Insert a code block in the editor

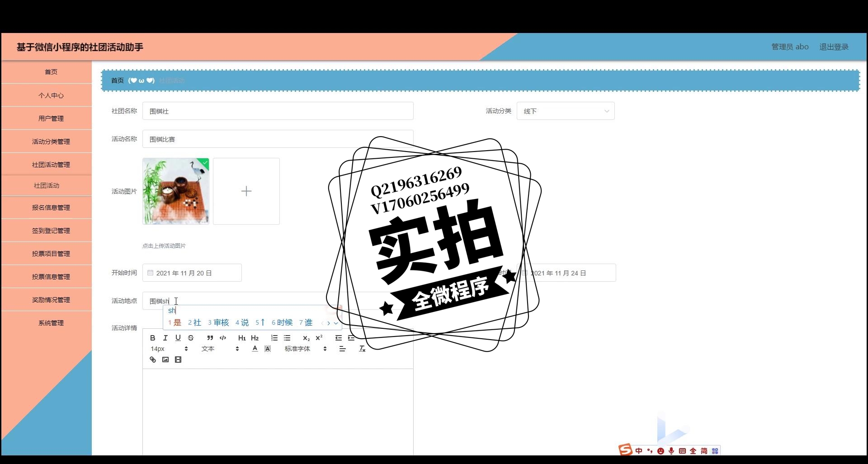tap(223, 338)
